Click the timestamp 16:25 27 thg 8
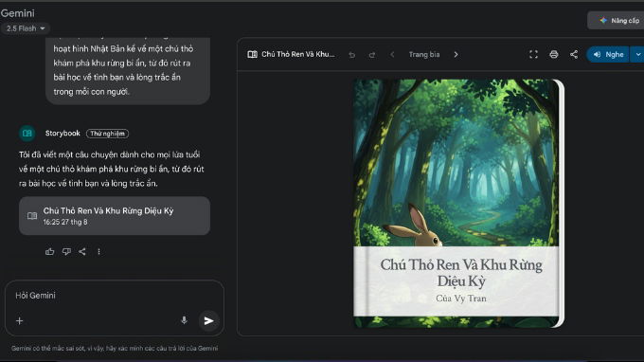This screenshot has width=644, height=362. 65,222
